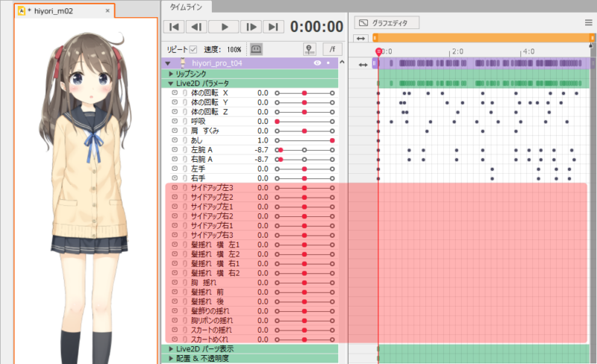Click the 速度 100% speed value
The height and width of the screenshot is (364, 597).
click(x=234, y=49)
